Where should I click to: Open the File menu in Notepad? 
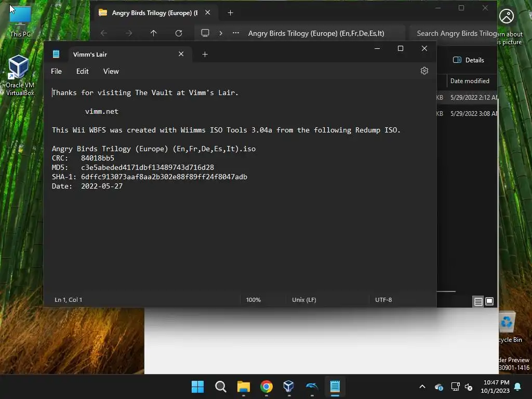(56, 71)
